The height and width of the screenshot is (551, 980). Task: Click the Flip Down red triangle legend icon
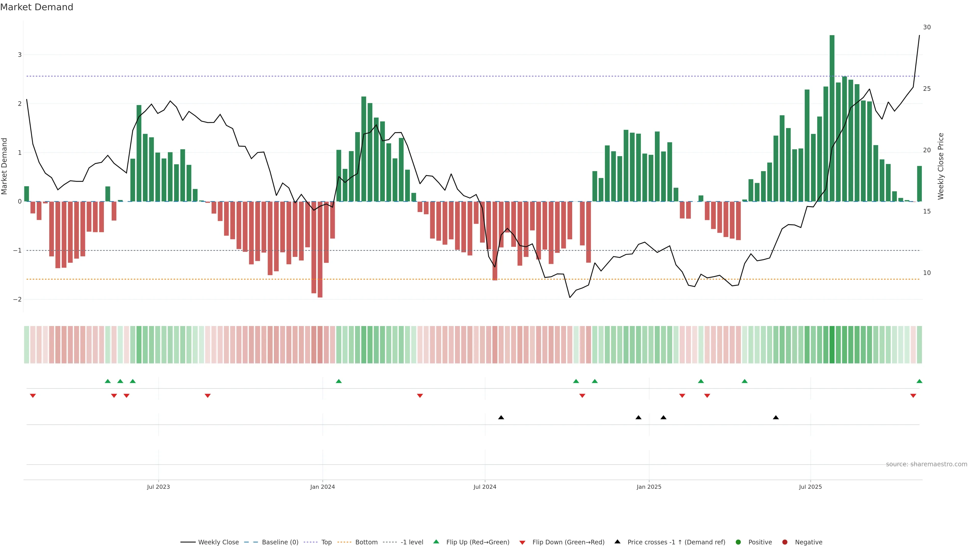(522, 542)
